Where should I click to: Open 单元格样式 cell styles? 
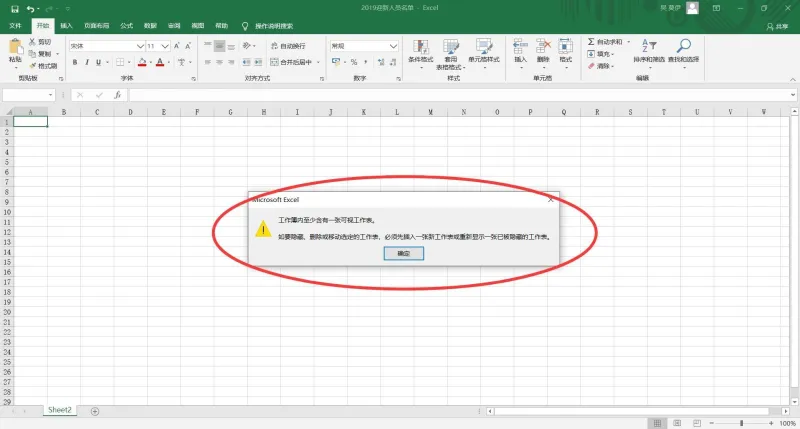pos(484,54)
